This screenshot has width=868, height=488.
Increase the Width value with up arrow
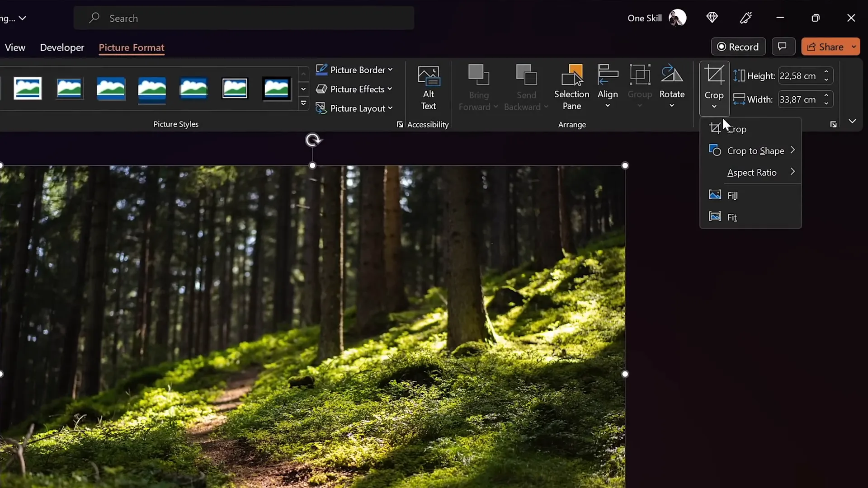[x=826, y=95]
